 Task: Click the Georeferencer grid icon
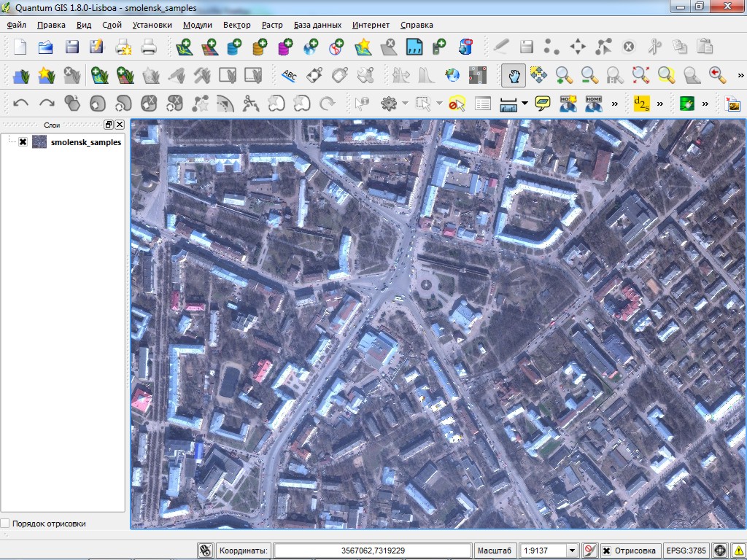[x=478, y=75]
